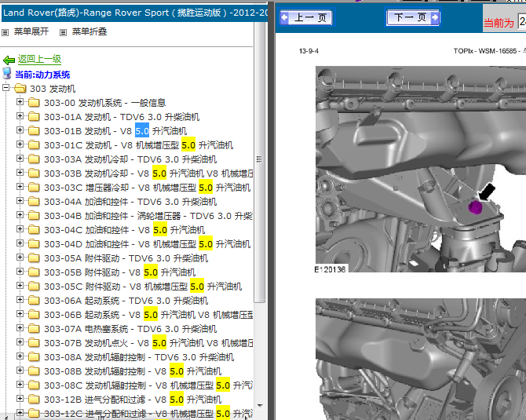Screen dimensions: 526x420
Task: Click the 当前:动力系统 computer icon
Action: pos(6,73)
